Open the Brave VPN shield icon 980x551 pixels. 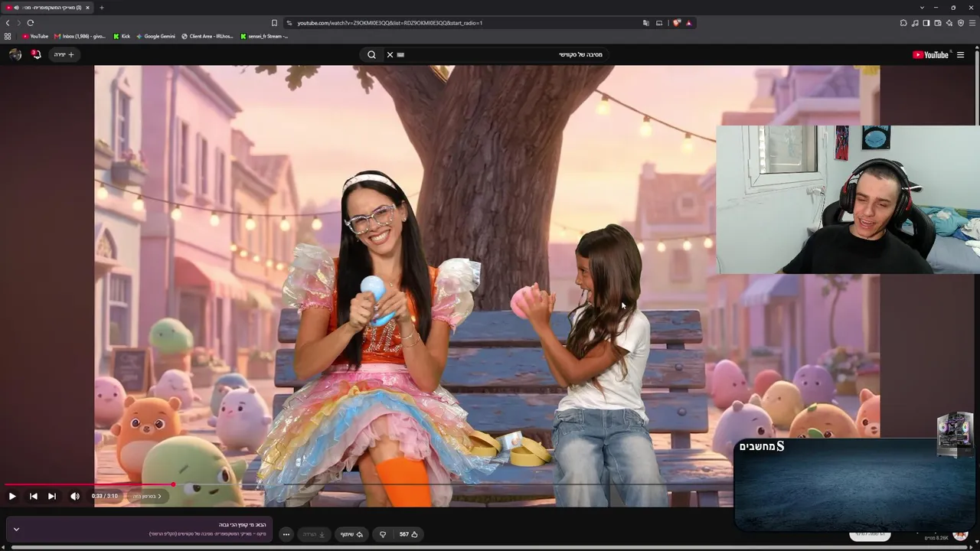click(961, 23)
